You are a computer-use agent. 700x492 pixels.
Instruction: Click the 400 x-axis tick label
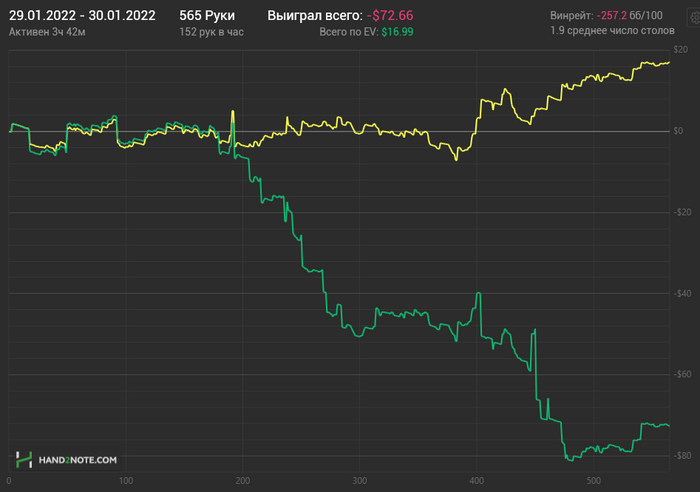click(477, 481)
